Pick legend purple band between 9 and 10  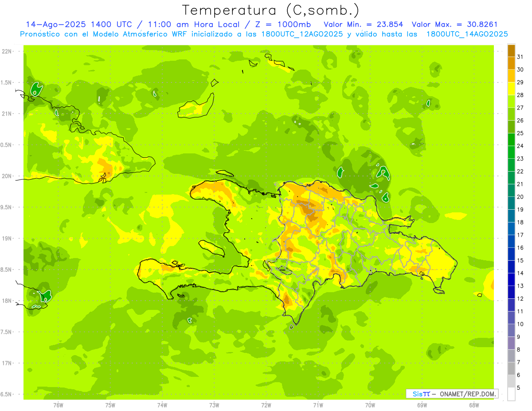[x=512, y=330]
